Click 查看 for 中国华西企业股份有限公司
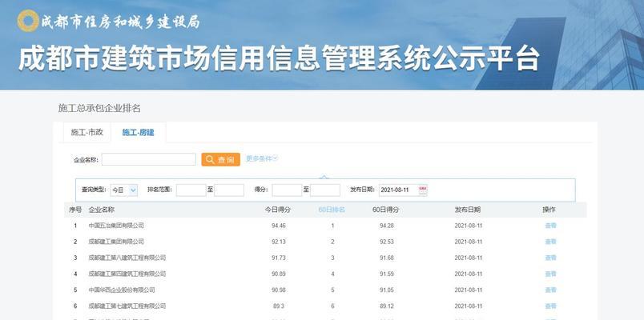The width and height of the screenshot is (644, 320). (550, 290)
